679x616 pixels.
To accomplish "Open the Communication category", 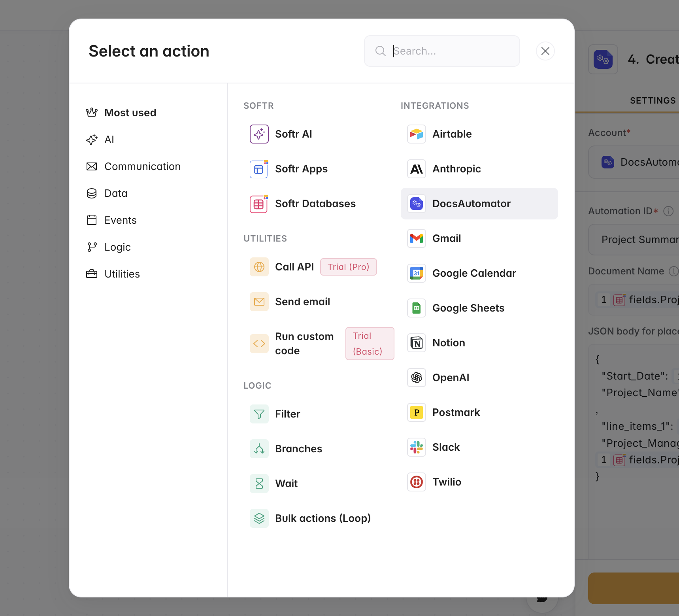I will pos(142,166).
